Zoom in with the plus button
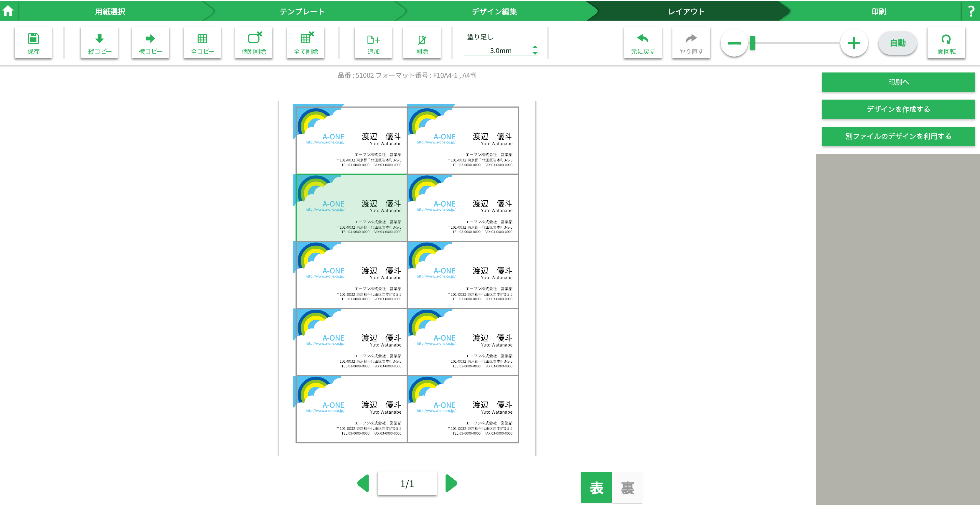 [x=854, y=43]
